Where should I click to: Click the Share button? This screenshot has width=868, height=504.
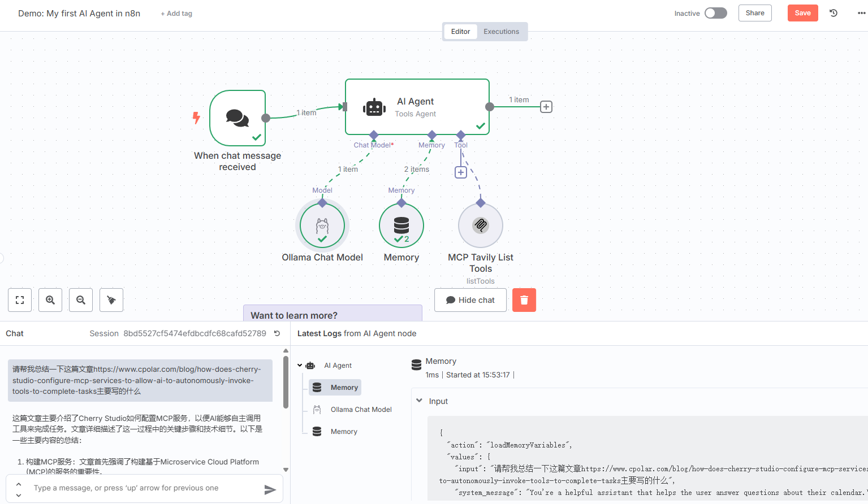click(x=755, y=13)
